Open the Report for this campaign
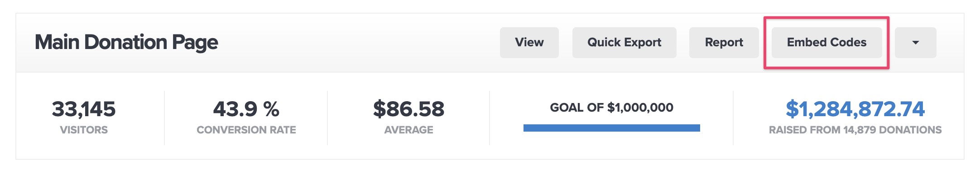The image size is (980, 177). pyautogui.click(x=724, y=43)
